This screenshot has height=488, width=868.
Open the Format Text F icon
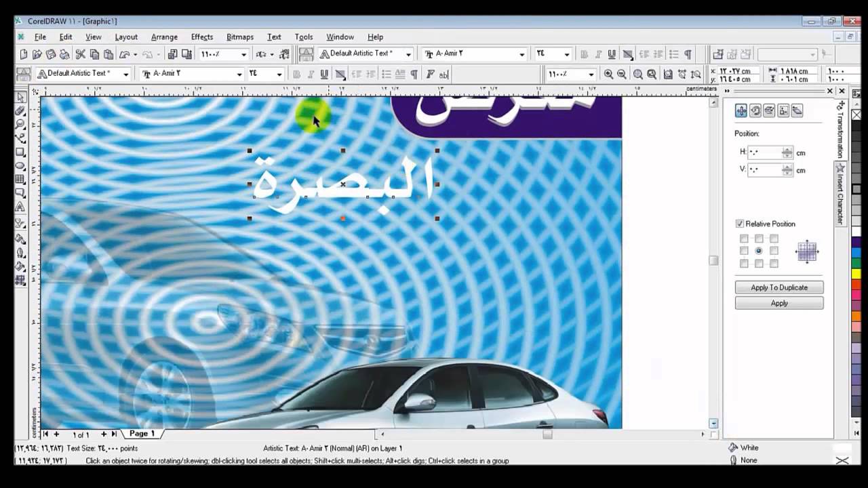430,74
